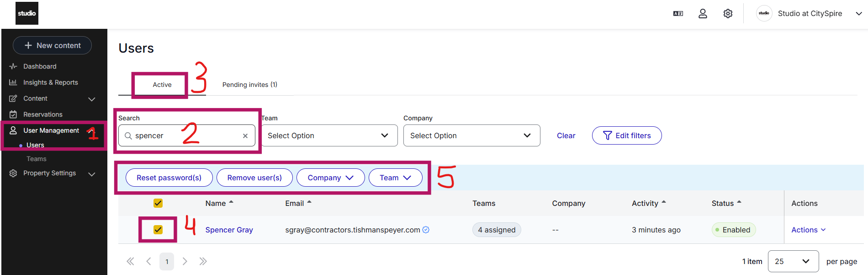Go to the first page arrow icon
Screen dimensions: 868x275
(130, 261)
